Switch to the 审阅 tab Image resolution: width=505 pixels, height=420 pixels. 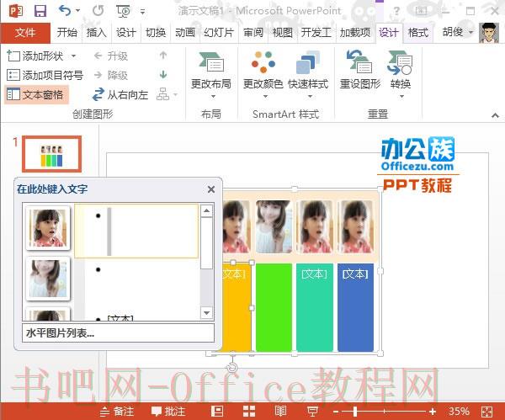click(x=253, y=33)
